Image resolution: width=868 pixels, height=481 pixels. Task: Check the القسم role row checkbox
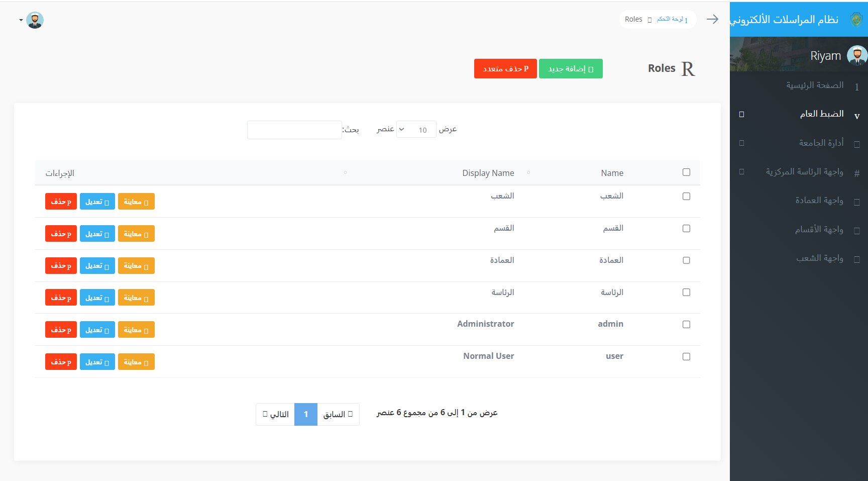coord(686,229)
